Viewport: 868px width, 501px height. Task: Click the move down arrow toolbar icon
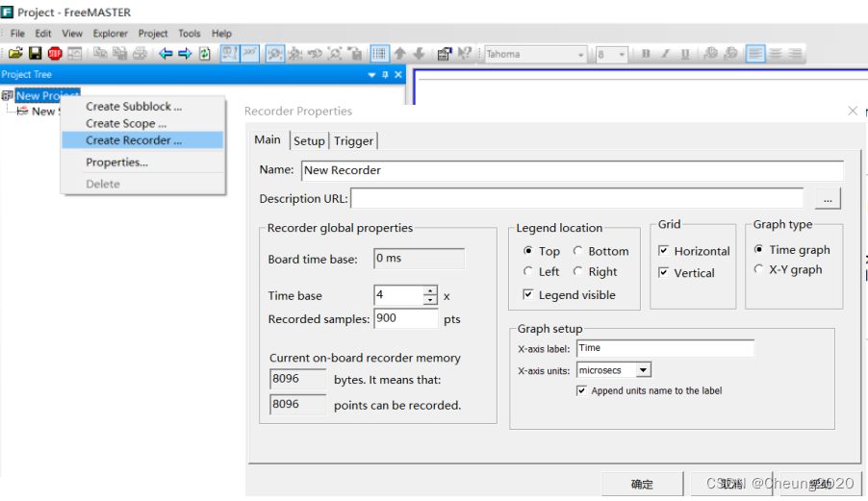point(419,54)
